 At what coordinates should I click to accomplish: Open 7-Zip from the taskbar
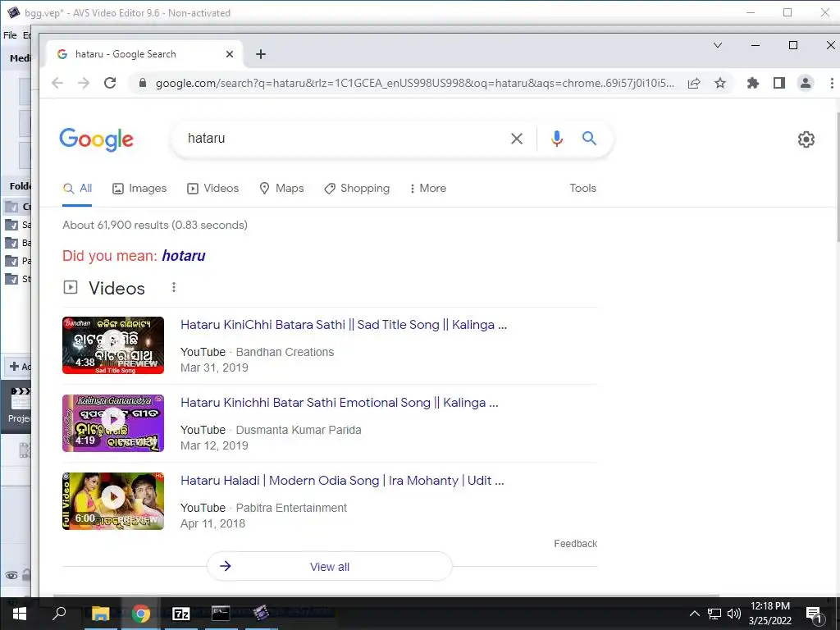[x=181, y=614]
